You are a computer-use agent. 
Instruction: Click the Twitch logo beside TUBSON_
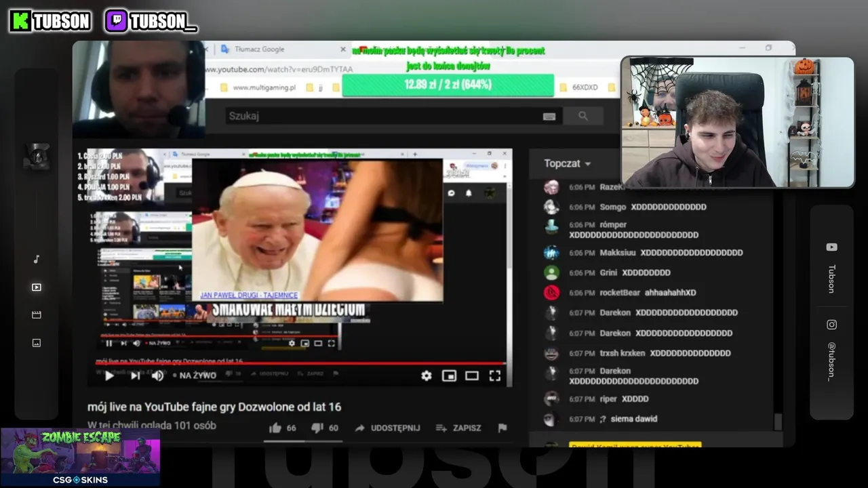[116, 21]
